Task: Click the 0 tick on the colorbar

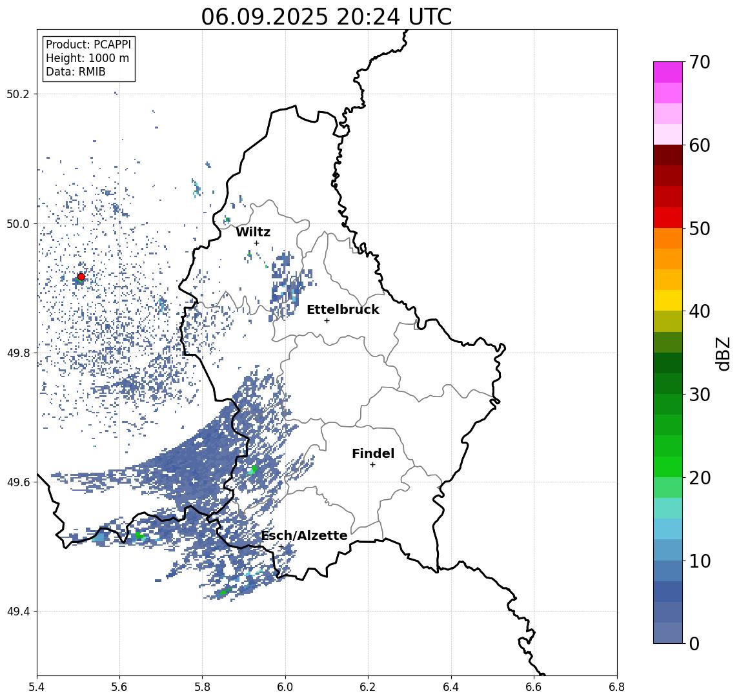Action: [694, 643]
